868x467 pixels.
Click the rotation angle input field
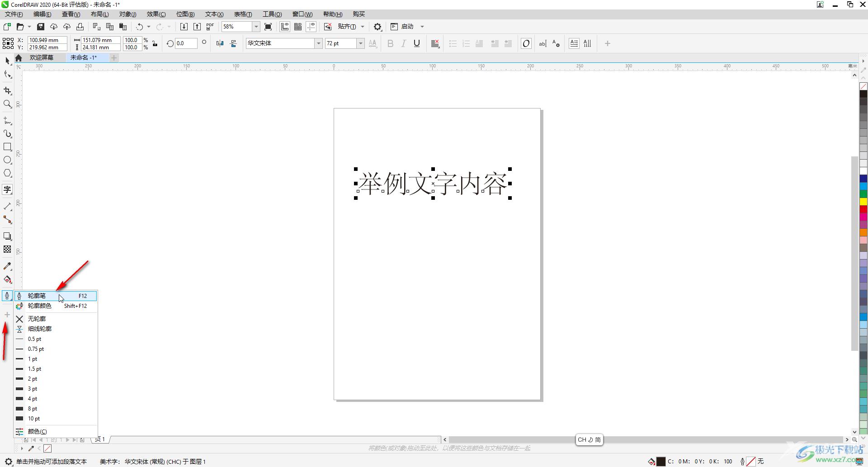(186, 43)
